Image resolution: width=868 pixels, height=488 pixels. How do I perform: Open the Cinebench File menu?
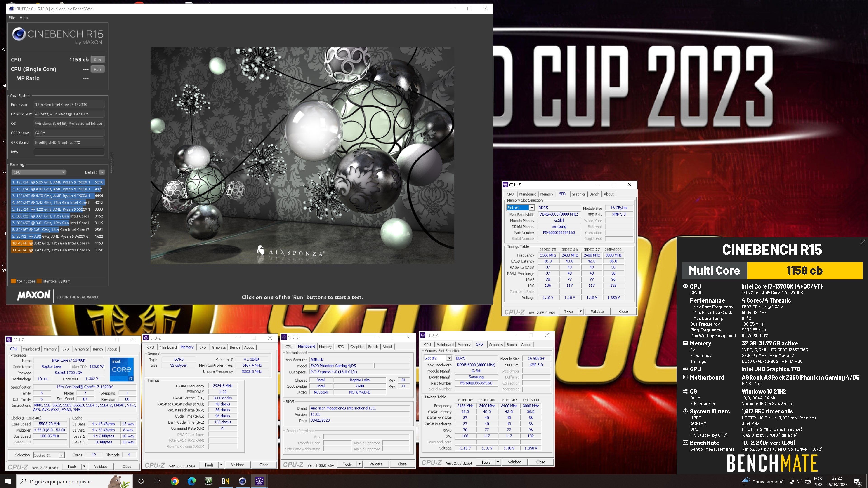(12, 18)
